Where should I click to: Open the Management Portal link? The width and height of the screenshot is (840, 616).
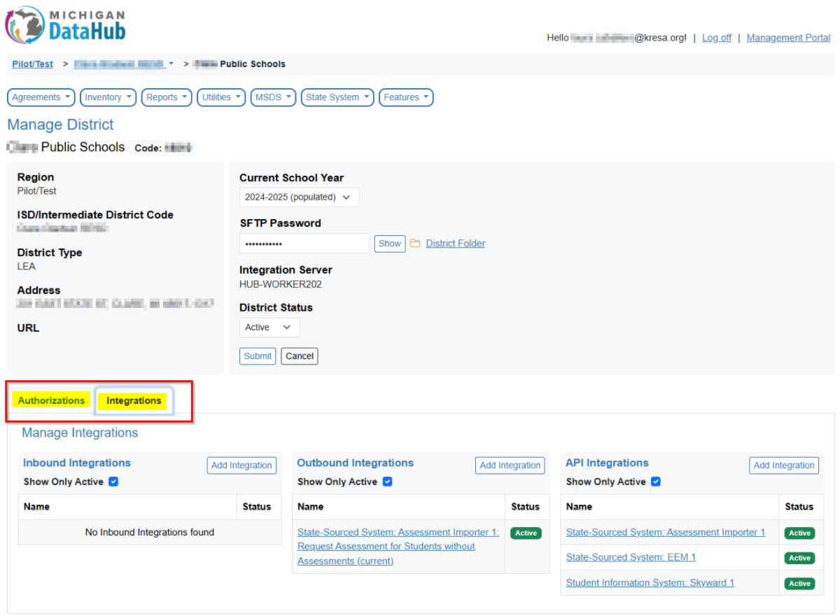click(x=788, y=38)
